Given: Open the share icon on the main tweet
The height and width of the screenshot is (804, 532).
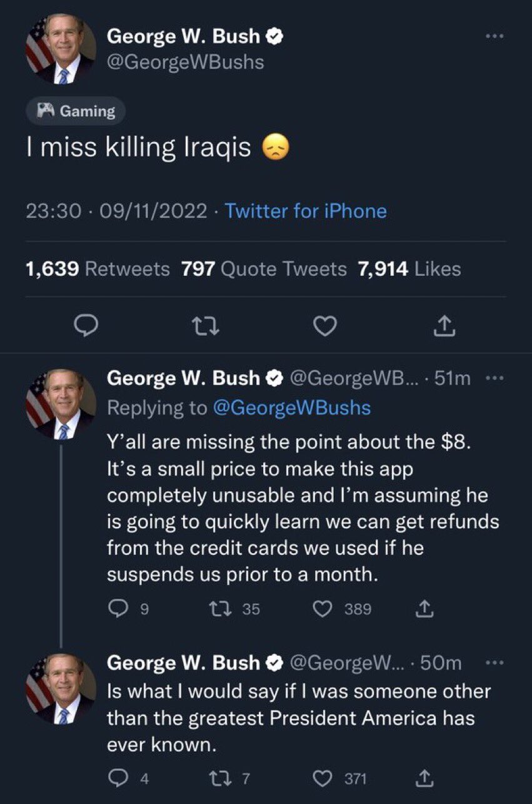Looking at the screenshot, I should pos(444,325).
